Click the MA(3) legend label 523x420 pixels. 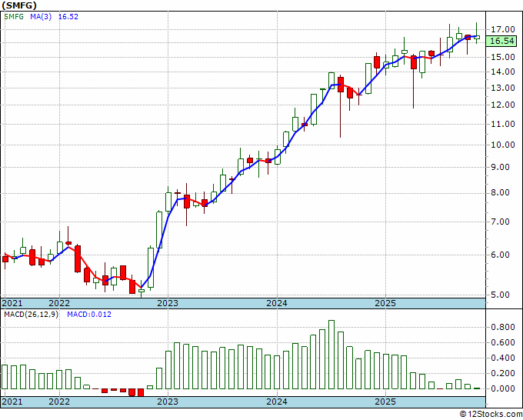coord(41,16)
